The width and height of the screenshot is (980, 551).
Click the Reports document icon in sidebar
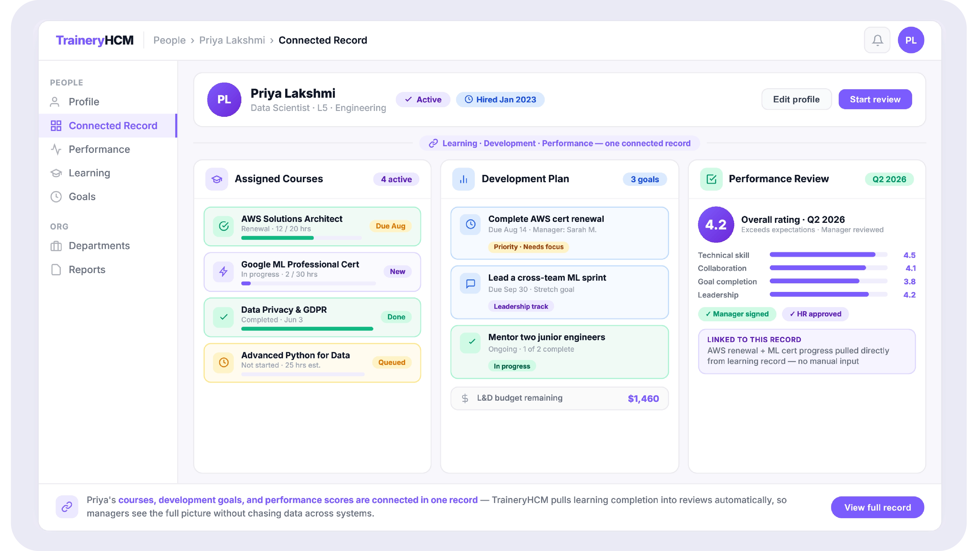coord(56,270)
